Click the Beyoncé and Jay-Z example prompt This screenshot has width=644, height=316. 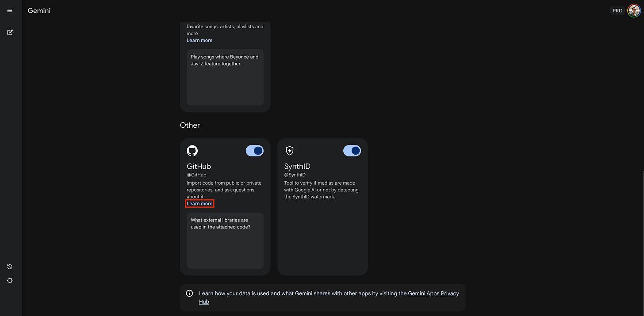coord(225,77)
